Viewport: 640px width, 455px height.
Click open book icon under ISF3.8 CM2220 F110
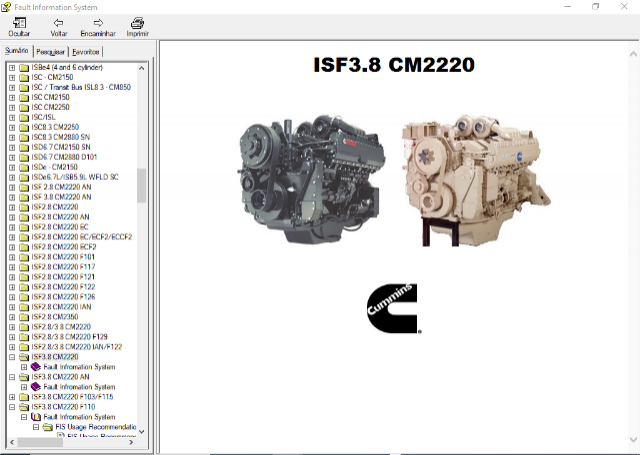click(x=36, y=417)
